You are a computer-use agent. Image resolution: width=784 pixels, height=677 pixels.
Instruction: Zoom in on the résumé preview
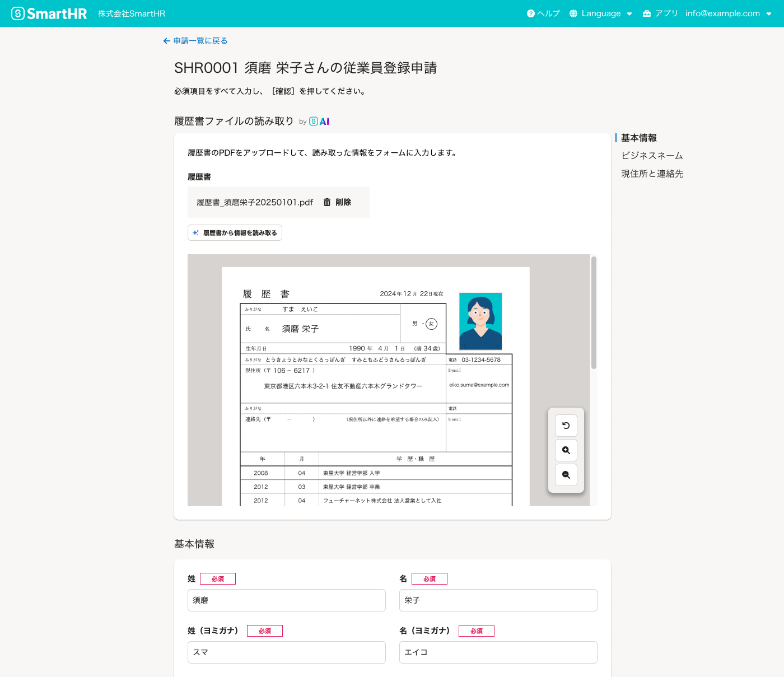point(566,450)
